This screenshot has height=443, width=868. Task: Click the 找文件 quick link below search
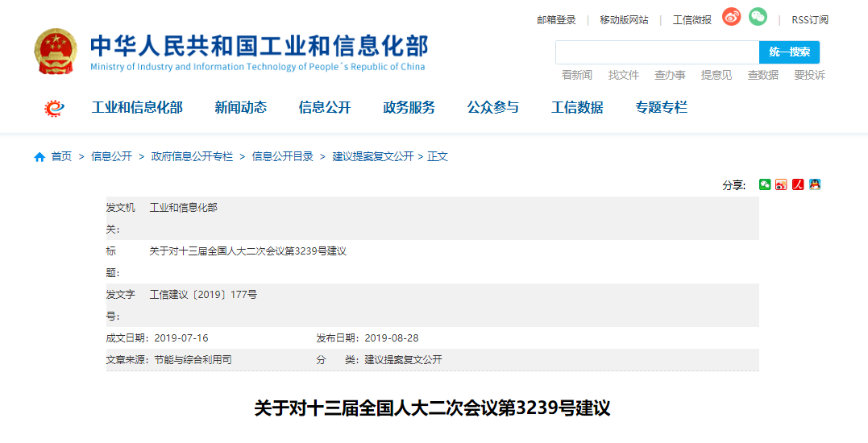[623, 75]
